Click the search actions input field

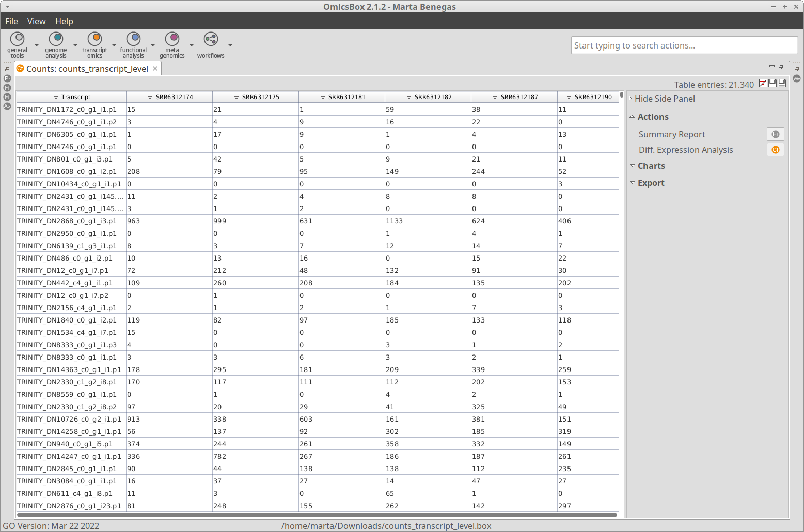[x=684, y=45]
